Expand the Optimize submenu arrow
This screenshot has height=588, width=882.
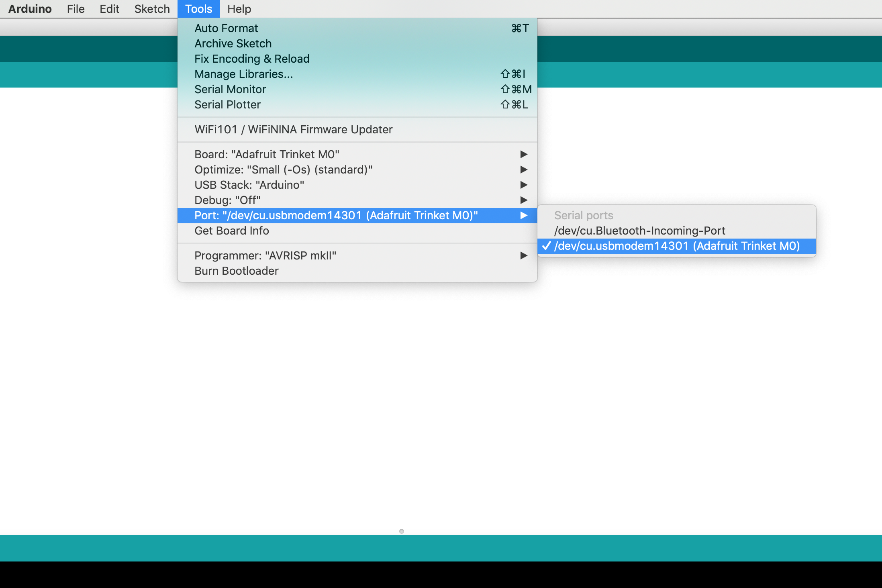pos(523,169)
